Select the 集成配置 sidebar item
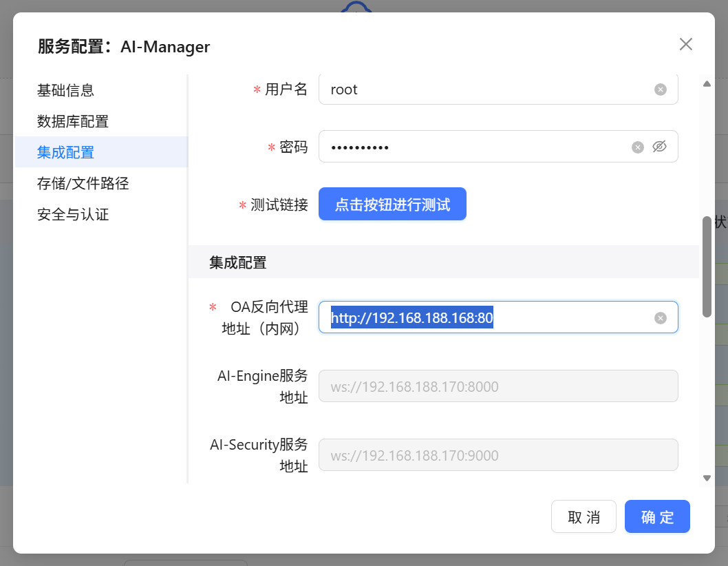This screenshot has width=728, height=566. [66, 152]
